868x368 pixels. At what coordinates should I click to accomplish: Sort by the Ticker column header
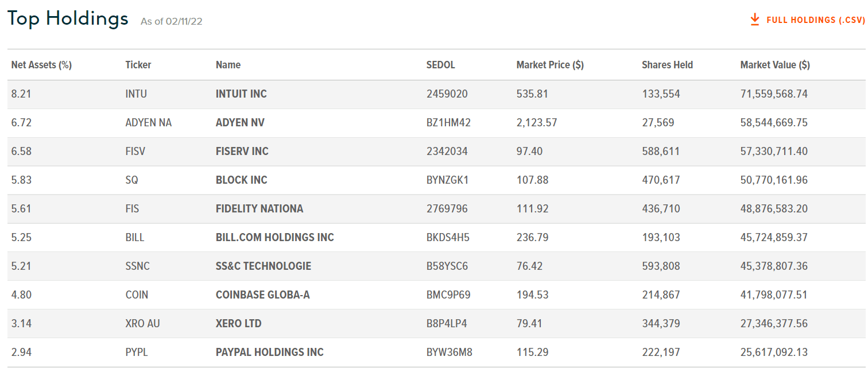tap(138, 64)
